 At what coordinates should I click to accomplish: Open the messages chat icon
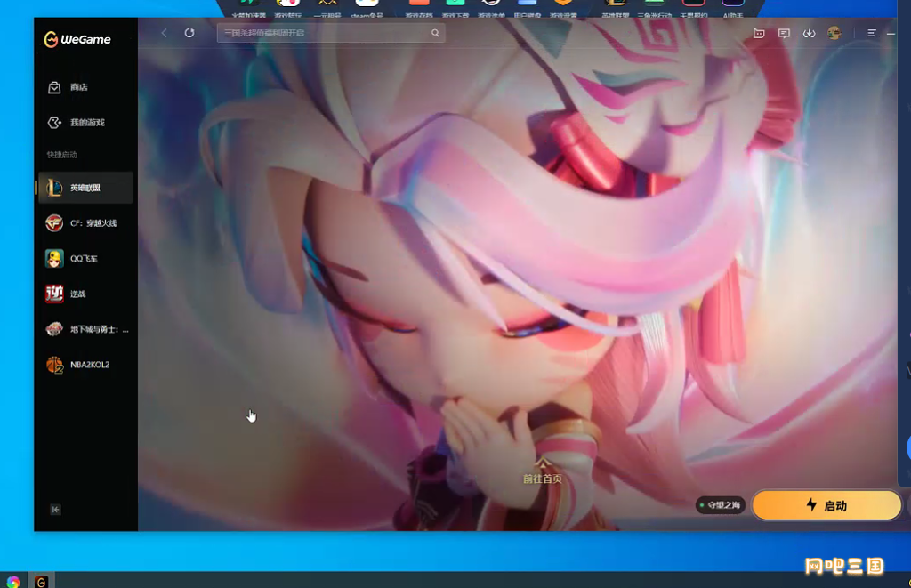[x=784, y=33]
